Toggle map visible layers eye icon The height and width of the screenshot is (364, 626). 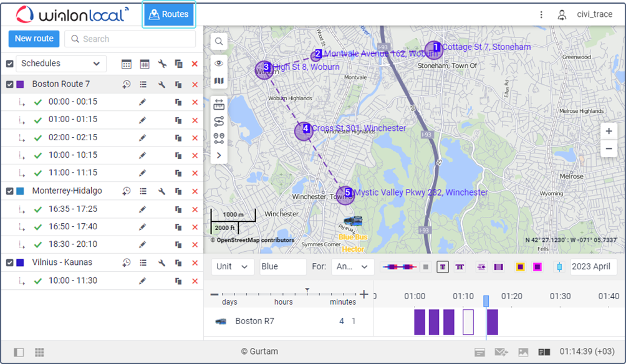point(219,63)
